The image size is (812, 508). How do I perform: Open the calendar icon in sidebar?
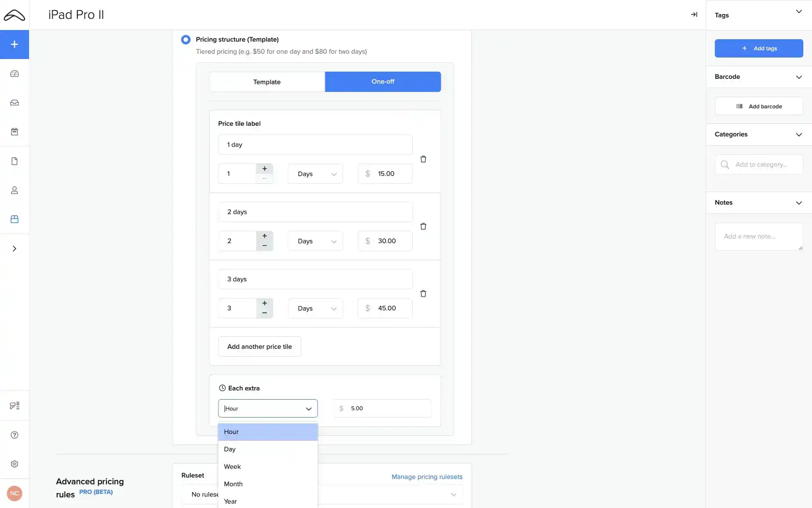tap(14, 132)
